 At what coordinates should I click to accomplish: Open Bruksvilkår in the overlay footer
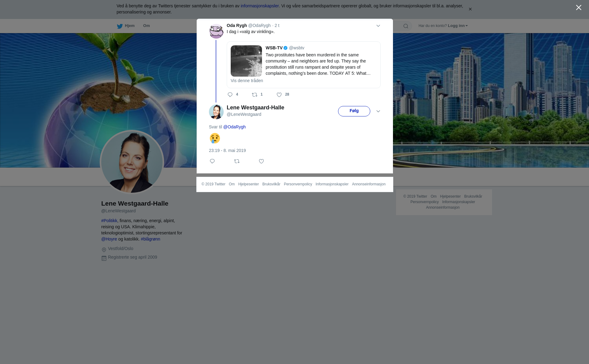click(271, 184)
